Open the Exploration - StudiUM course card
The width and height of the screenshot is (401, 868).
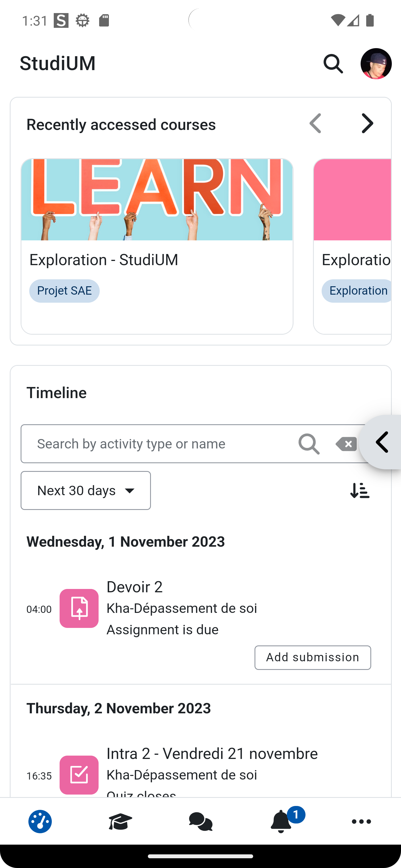tap(157, 246)
